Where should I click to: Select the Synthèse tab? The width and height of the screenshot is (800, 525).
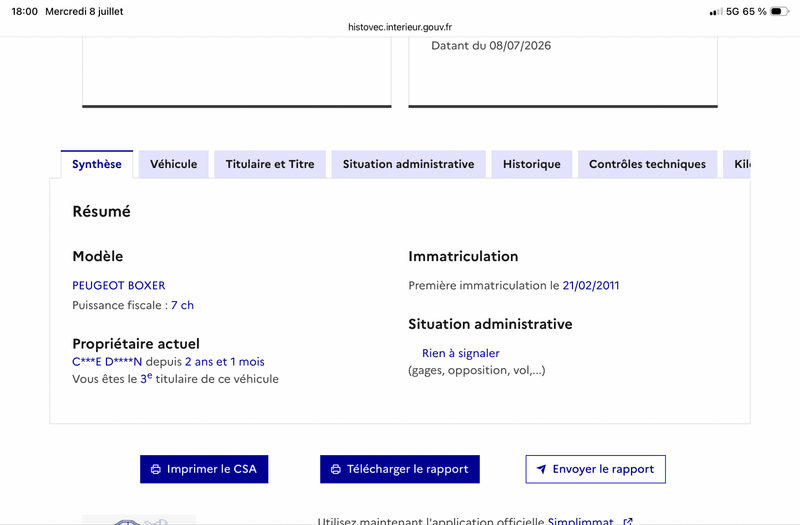97,164
